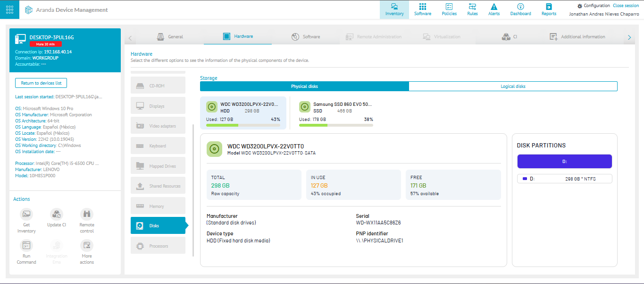The image size is (644, 284).
Task: Click the Get Inventory action icon
Action: point(26,214)
